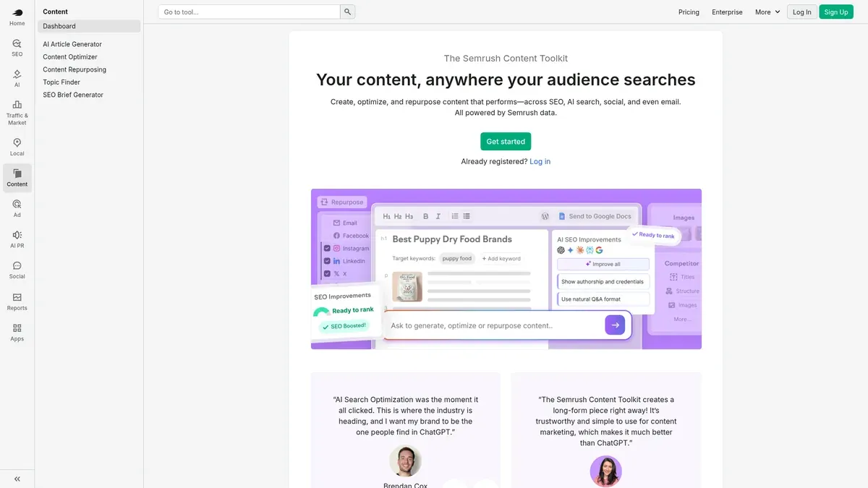This screenshot has width=868, height=488.
Task: Click the Log In button
Action: (x=802, y=12)
